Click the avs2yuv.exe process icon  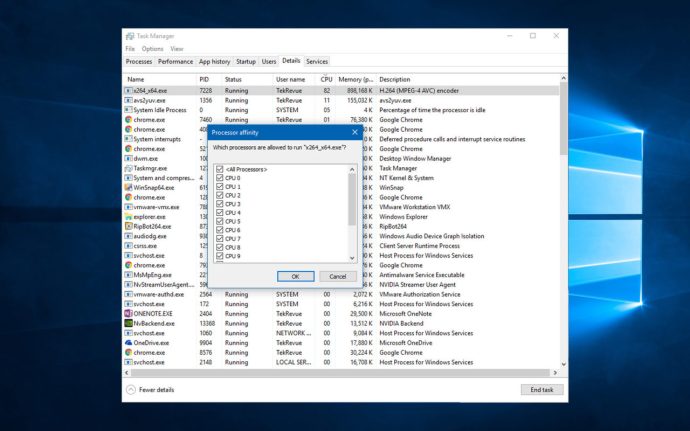128,100
